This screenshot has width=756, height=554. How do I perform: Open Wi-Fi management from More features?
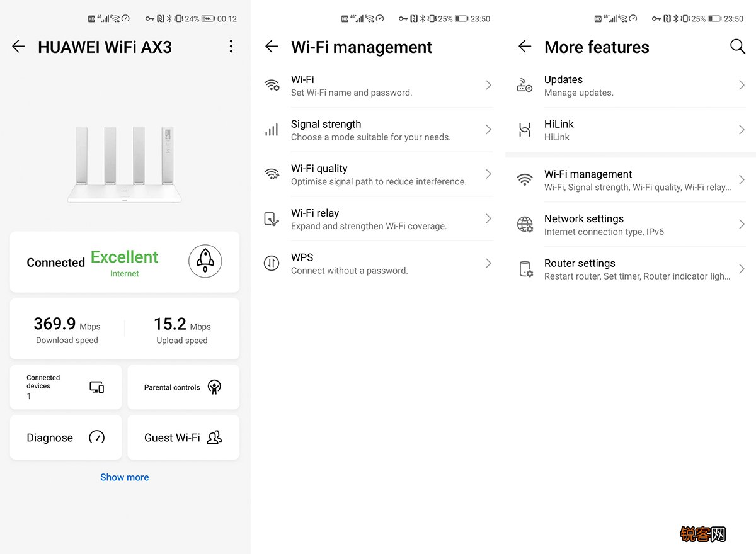tap(631, 180)
